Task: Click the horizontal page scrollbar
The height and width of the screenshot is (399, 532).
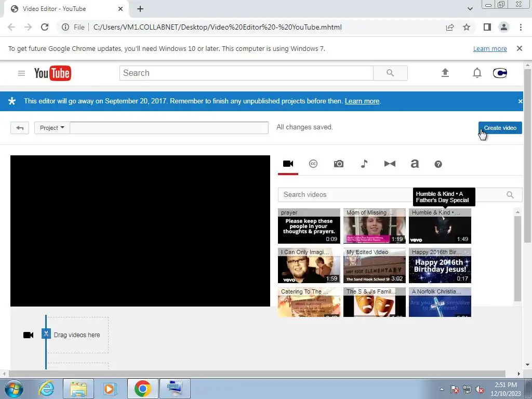Action: (x=257, y=374)
